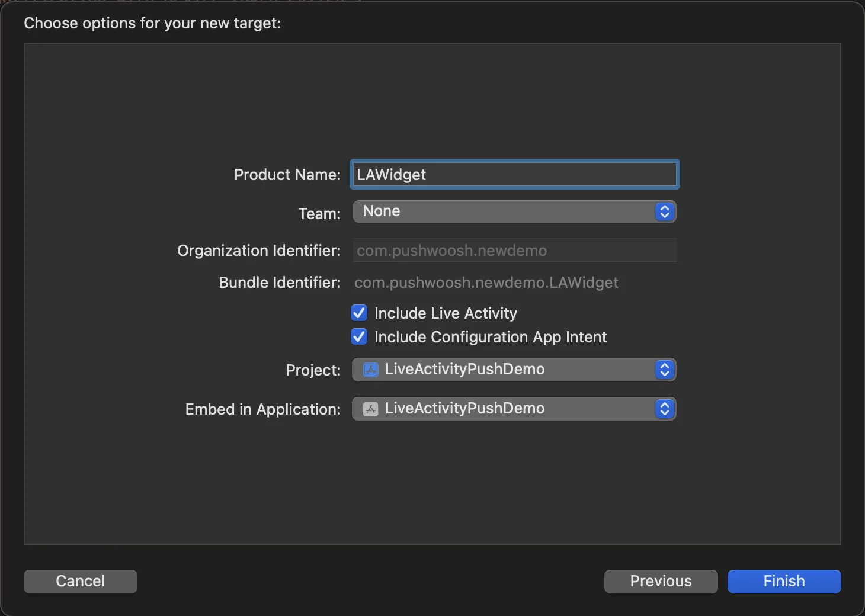Open the Team dropdown showing None

tap(504, 212)
